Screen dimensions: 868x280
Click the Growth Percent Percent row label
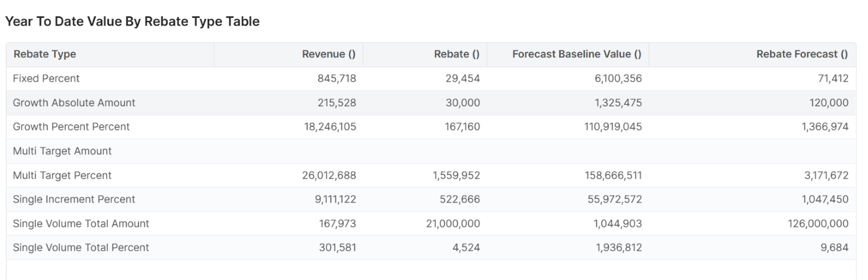71,127
